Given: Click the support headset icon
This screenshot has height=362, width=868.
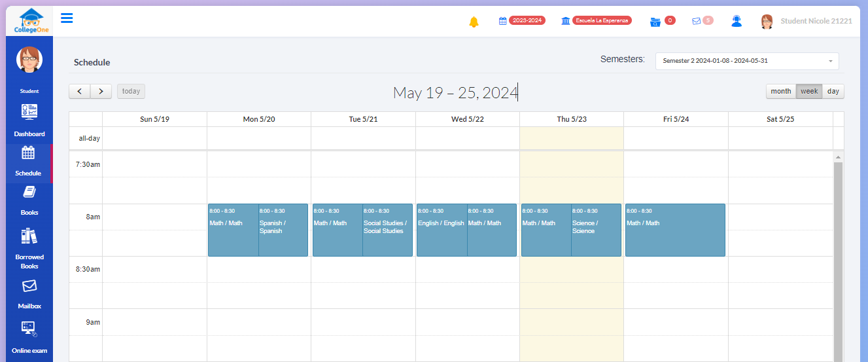Looking at the screenshot, I should coord(737,21).
